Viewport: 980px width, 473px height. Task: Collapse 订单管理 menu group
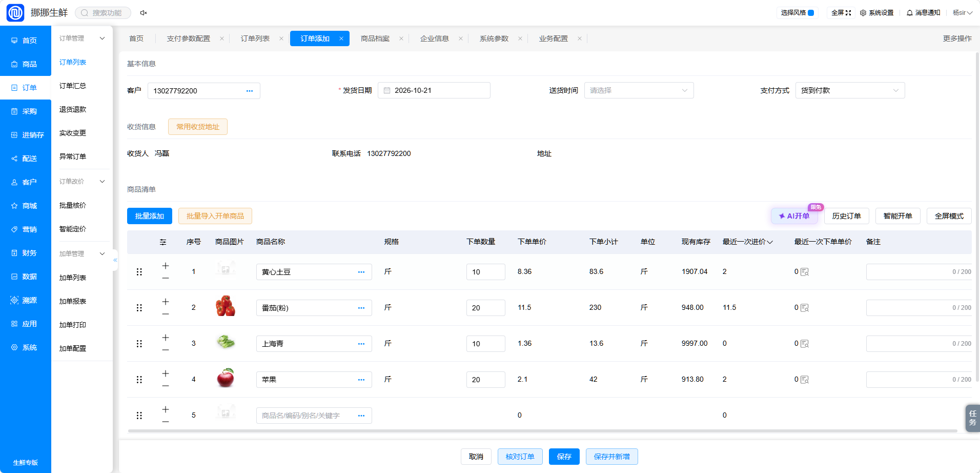coord(102,38)
